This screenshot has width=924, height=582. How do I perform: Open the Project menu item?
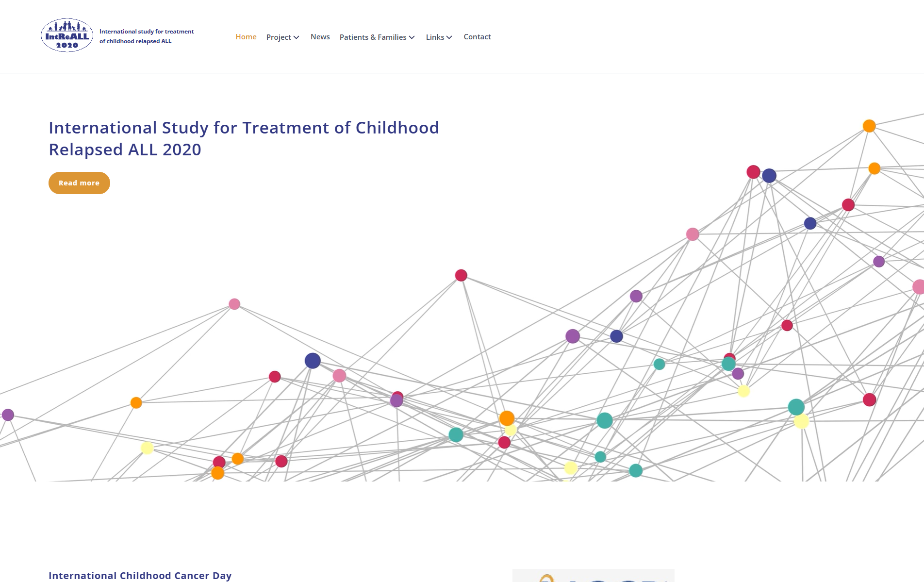point(279,37)
